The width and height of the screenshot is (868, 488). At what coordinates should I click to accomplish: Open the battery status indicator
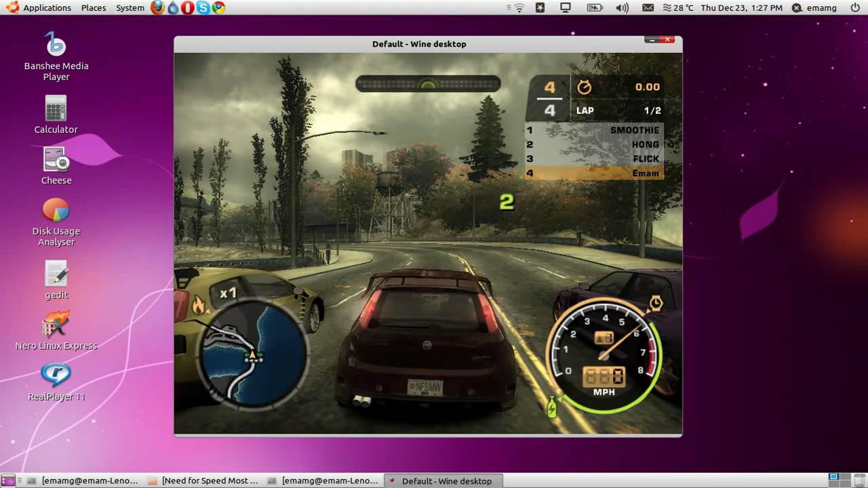595,7
